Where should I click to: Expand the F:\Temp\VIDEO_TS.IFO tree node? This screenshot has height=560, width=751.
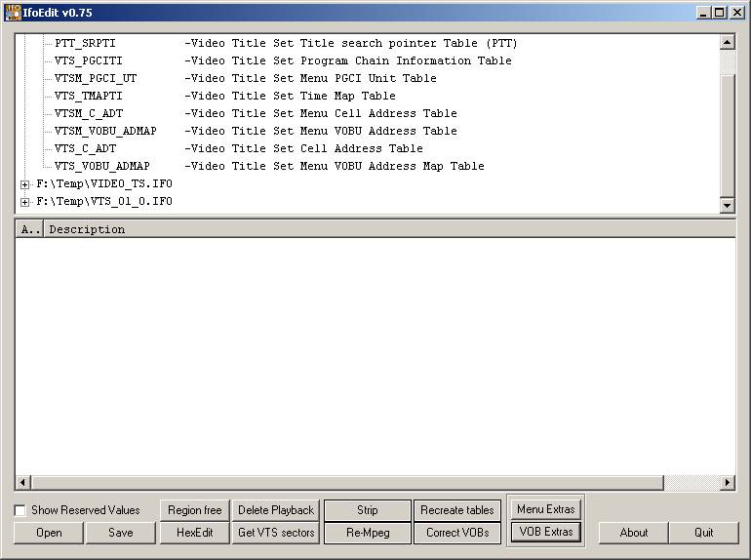click(24, 184)
